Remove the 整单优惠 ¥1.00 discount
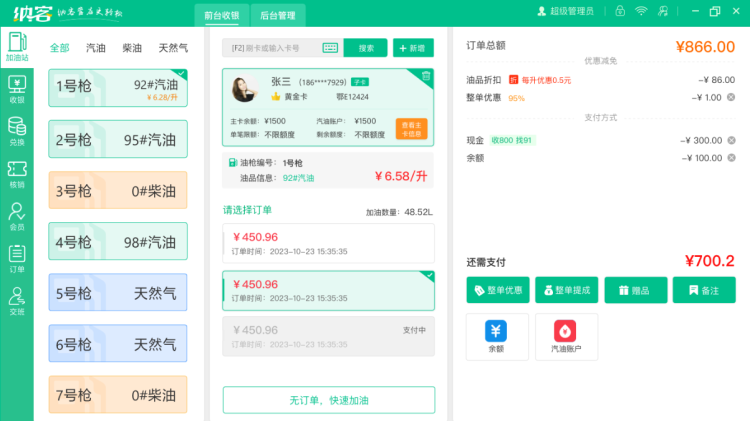Viewport: 750px width, 421px height. pos(731,97)
